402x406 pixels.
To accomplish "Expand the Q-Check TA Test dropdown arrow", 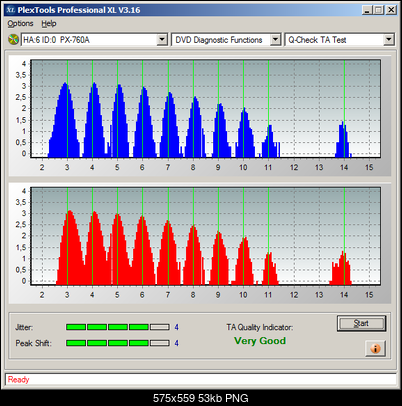I will (388, 40).
